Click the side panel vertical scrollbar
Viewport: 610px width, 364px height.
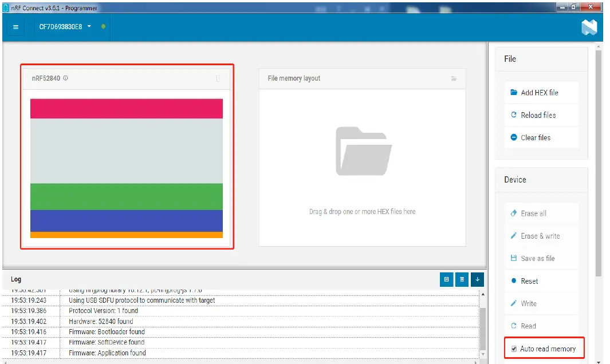[599, 163]
